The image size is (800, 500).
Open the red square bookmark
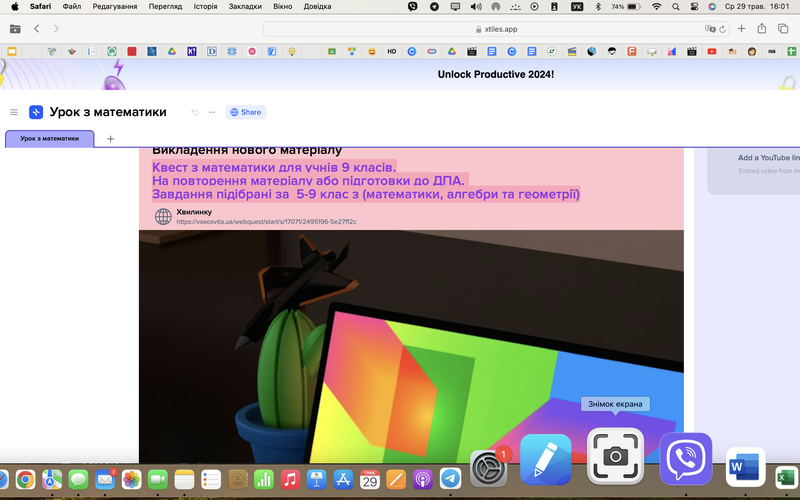coord(132,51)
